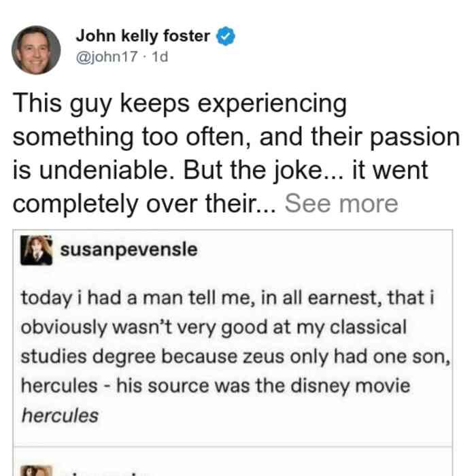The height and width of the screenshot is (476, 476).
Task: Click the line 'studies degree because zeus only had one son'
Action: (x=235, y=356)
